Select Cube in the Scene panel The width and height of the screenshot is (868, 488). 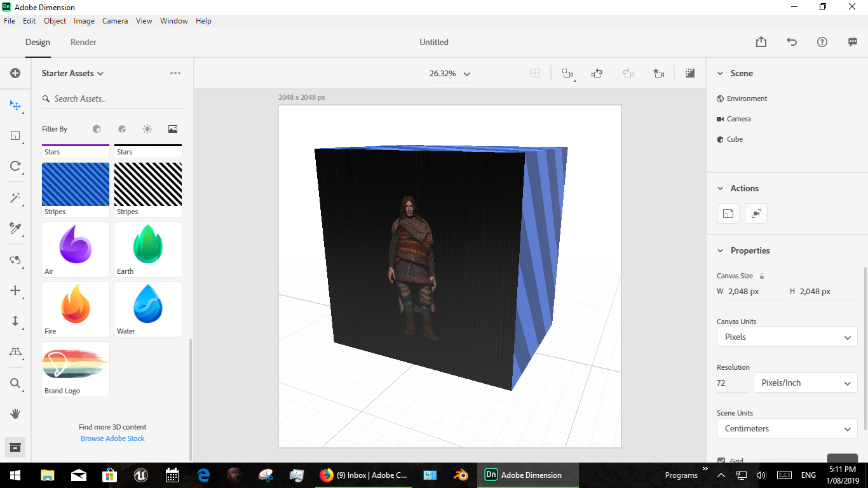735,139
